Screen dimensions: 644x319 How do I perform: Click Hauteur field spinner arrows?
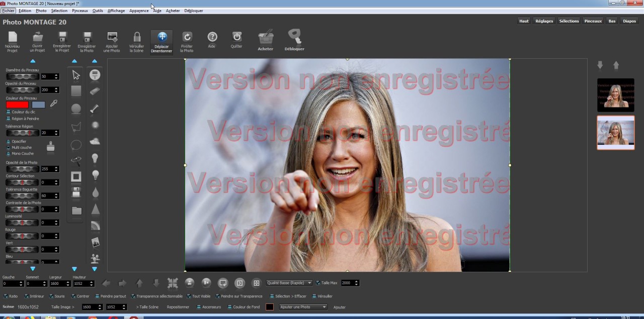(x=92, y=284)
